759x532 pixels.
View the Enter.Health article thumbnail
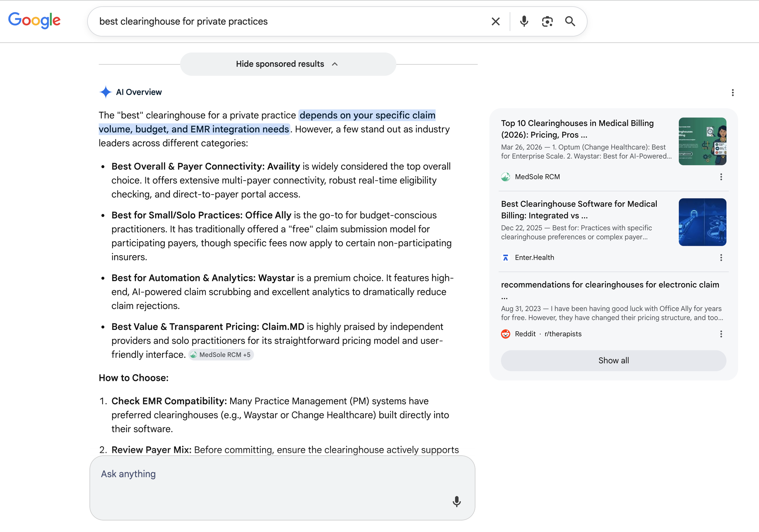pos(702,222)
